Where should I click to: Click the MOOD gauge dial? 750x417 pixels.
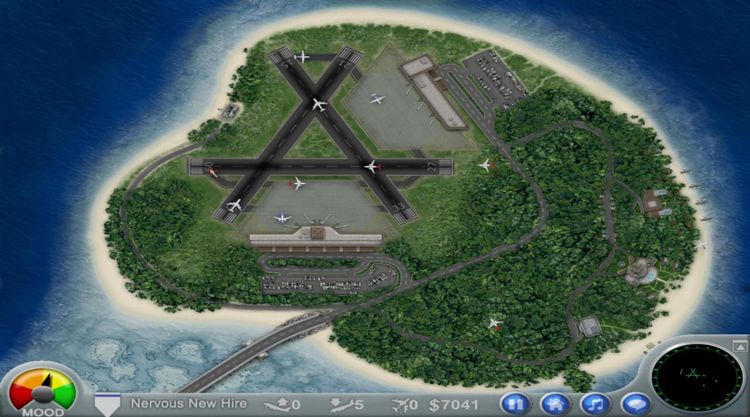coord(43,391)
